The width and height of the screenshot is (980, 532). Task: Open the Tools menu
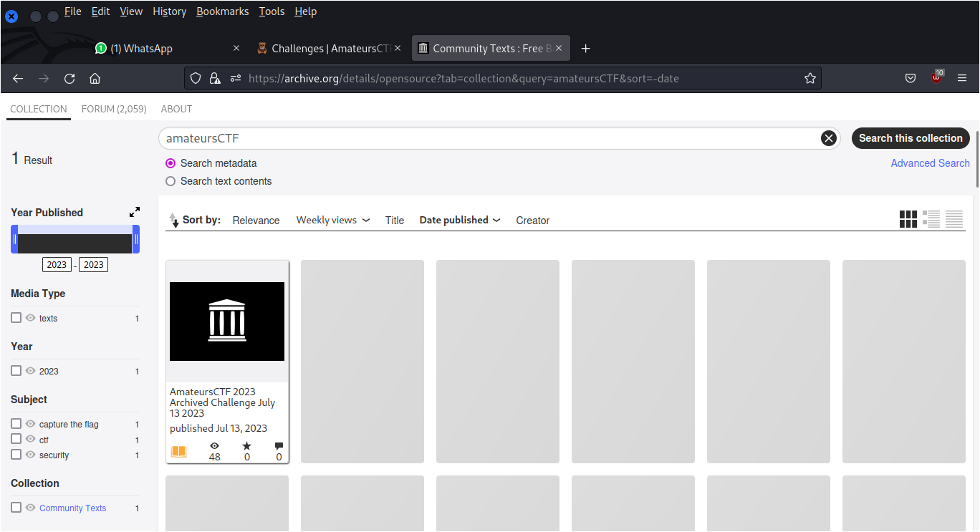pyautogui.click(x=272, y=11)
